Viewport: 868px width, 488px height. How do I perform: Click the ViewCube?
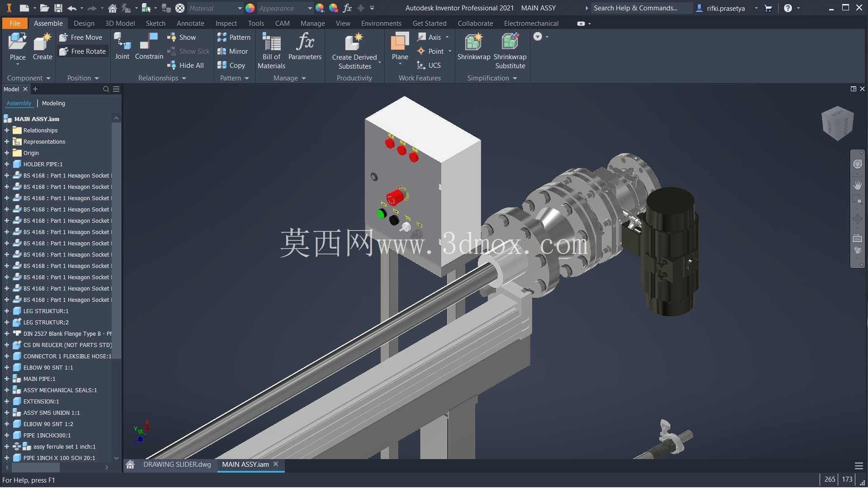point(837,123)
